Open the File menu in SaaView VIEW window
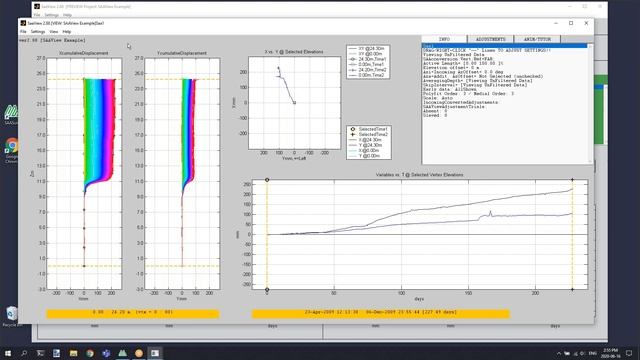 pos(23,31)
